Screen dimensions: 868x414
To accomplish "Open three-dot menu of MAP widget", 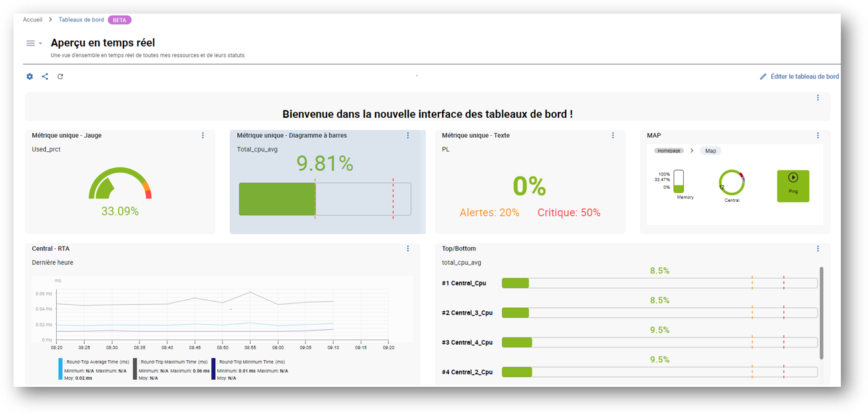I will pos(818,135).
